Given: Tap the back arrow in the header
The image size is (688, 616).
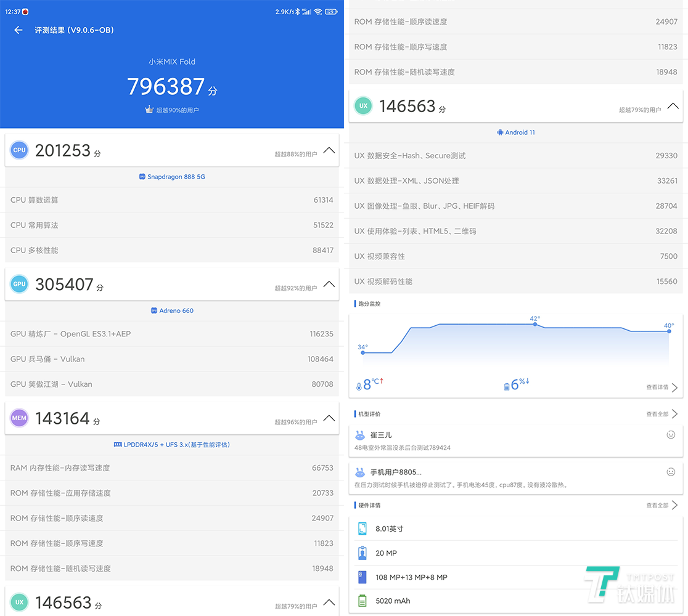Looking at the screenshot, I should click(x=18, y=30).
